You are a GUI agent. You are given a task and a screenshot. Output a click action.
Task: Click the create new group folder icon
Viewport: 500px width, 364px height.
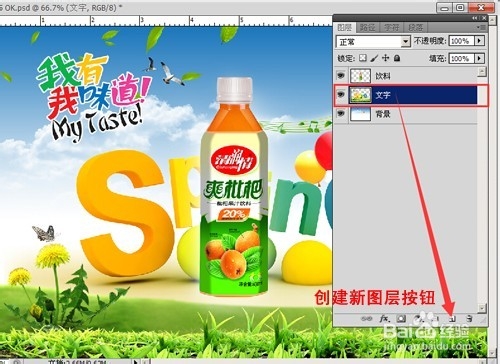click(x=435, y=319)
